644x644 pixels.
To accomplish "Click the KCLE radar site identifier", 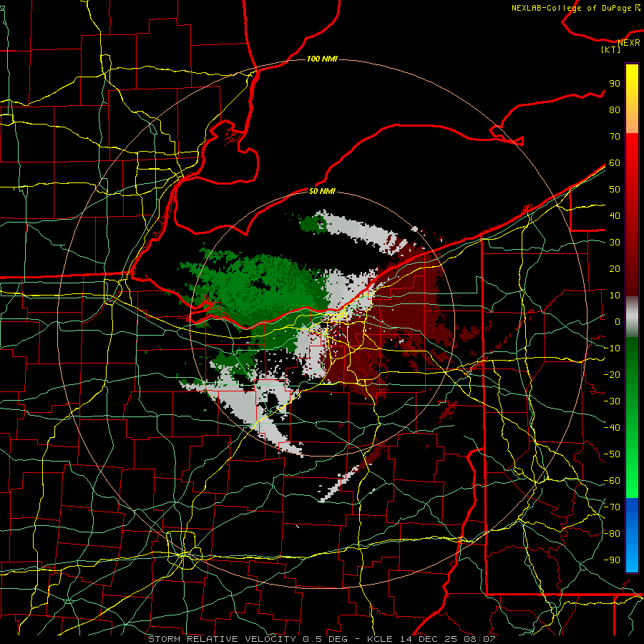I will 380,639.
